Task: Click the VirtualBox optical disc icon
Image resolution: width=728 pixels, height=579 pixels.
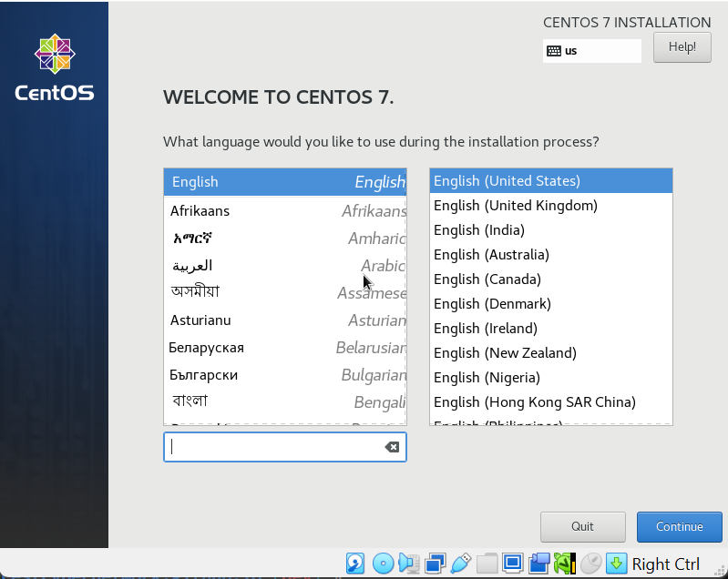Action: (x=383, y=564)
